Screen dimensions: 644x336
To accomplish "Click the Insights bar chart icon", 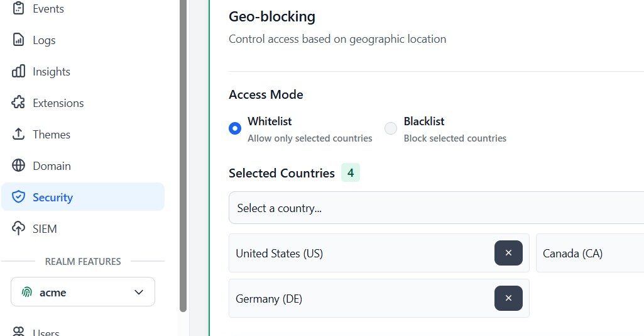I will [x=19, y=72].
